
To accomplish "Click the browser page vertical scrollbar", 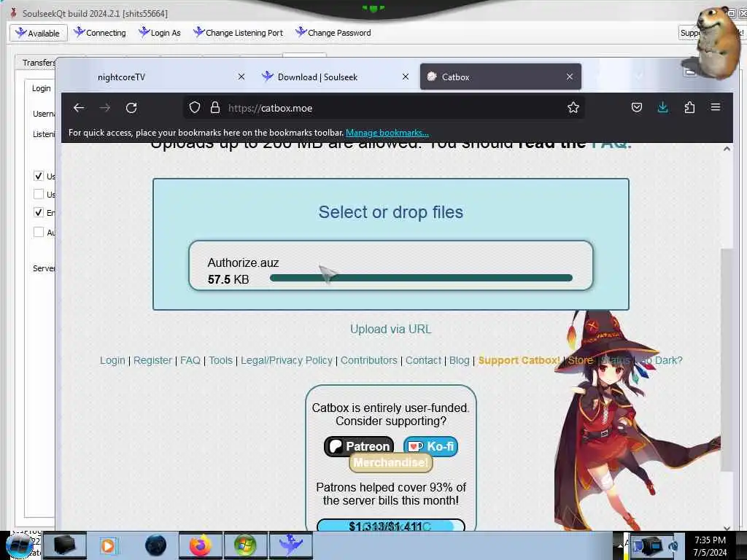I will [727, 359].
